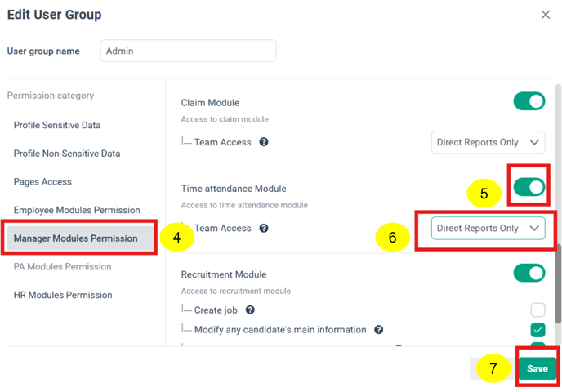Uncheck Modify any candidate's main information
Screen dimensions: 562x392
click(537, 330)
